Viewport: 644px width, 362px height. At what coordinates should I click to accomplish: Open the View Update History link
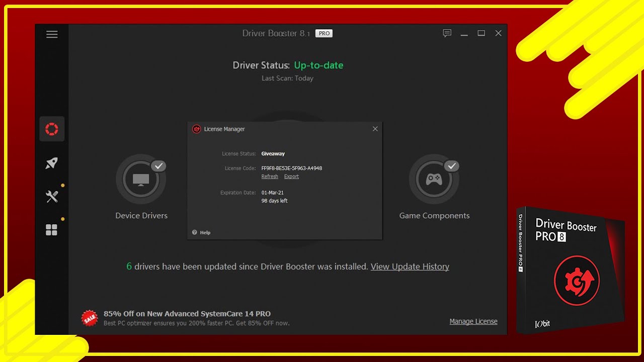[410, 266]
